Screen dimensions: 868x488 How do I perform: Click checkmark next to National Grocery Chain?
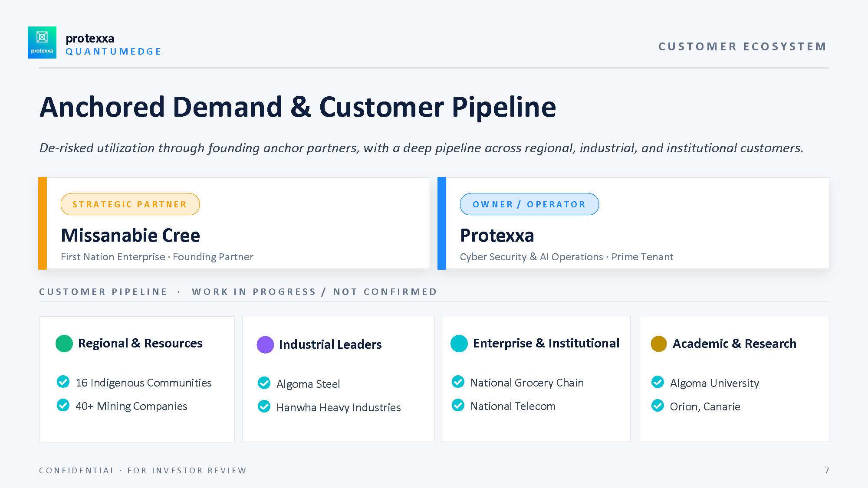coord(458,382)
